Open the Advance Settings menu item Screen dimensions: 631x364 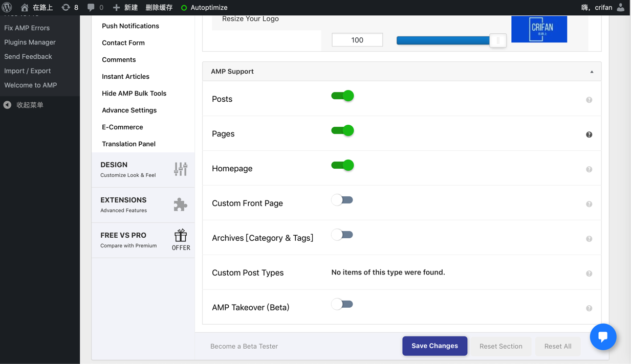pyautogui.click(x=129, y=110)
